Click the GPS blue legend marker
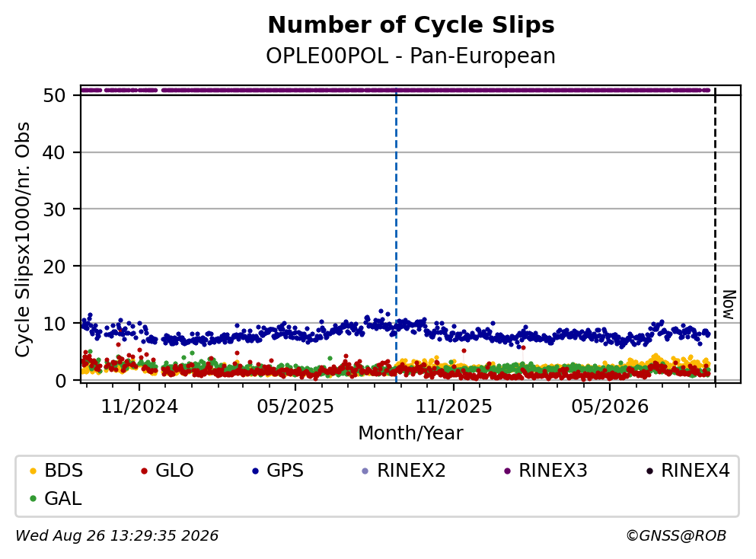The image size is (756, 559). point(255,471)
